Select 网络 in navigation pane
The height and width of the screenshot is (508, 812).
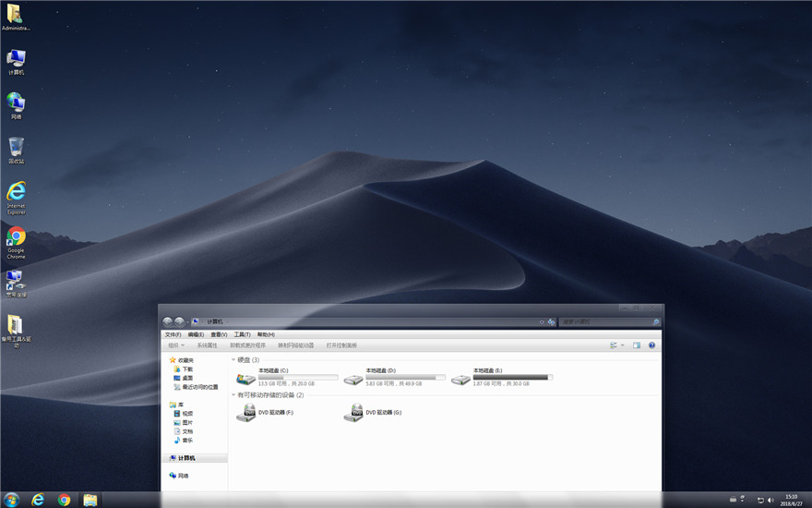[179, 476]
